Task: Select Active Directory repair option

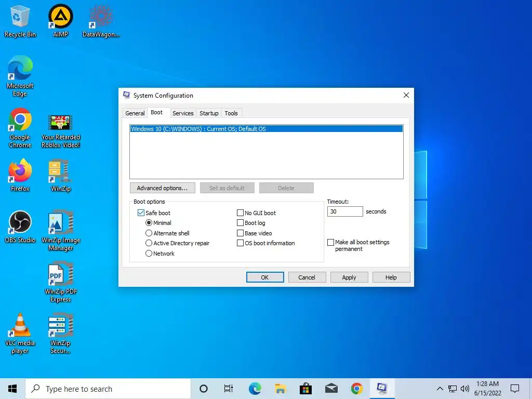Action: coord(149,243)
